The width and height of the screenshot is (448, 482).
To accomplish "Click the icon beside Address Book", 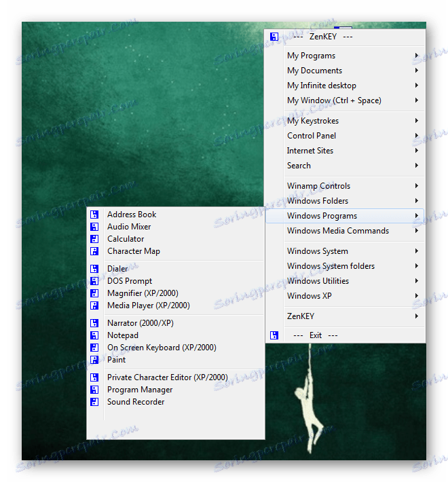I will [94, 215].
